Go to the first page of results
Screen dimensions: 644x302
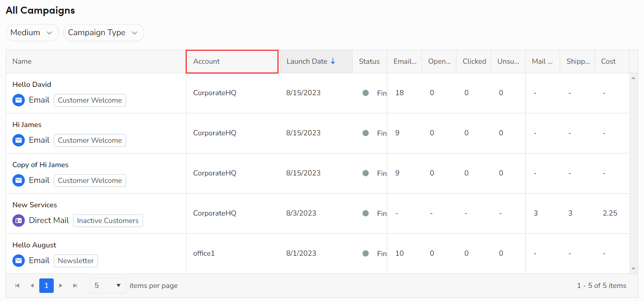point(17,285)
